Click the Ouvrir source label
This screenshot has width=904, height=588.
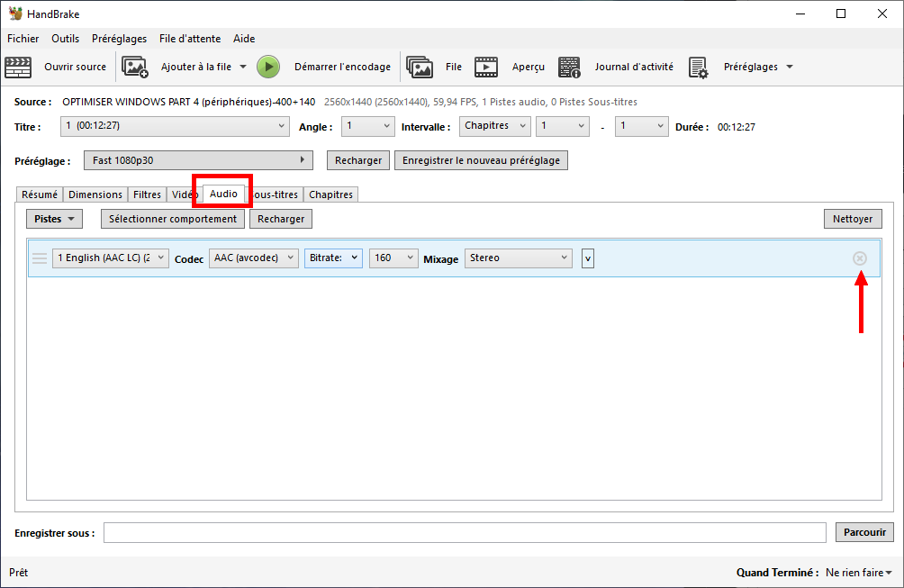tap(75, 67)
